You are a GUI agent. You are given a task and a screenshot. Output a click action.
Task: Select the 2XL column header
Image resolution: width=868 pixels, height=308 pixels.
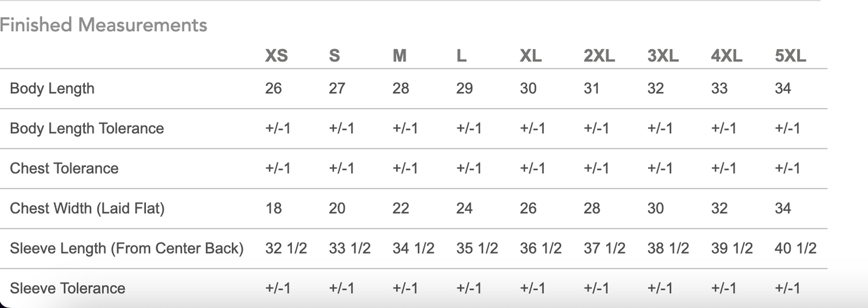point(599,56)
